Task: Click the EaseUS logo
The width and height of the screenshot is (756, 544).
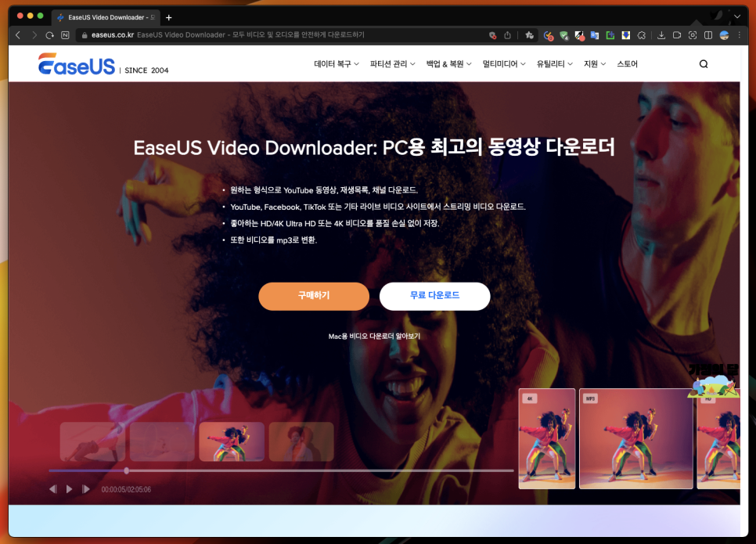Action: [x=77, y=64]
